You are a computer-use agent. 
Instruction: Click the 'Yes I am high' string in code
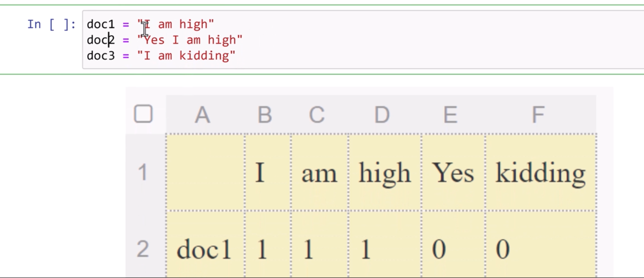pyautogui.click(x=190, y=40)
